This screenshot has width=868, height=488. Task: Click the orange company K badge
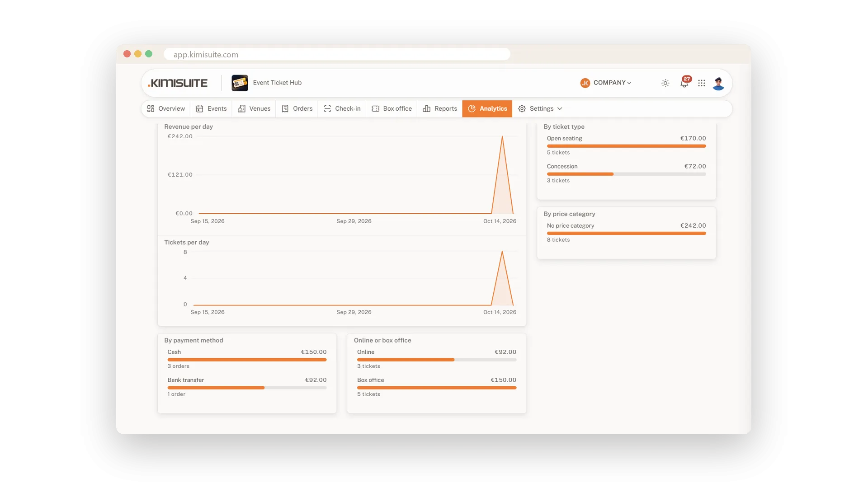(585, 83)
